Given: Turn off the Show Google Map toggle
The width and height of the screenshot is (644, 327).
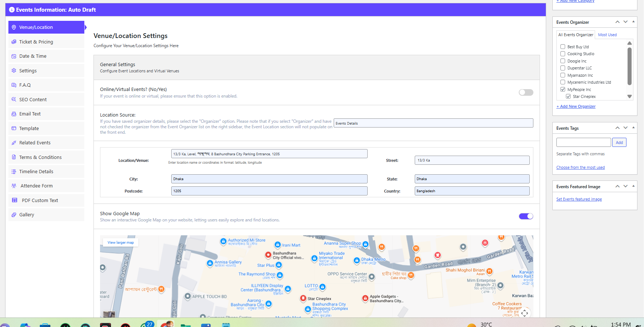Looking at the screenshot, I should (526, 216).
